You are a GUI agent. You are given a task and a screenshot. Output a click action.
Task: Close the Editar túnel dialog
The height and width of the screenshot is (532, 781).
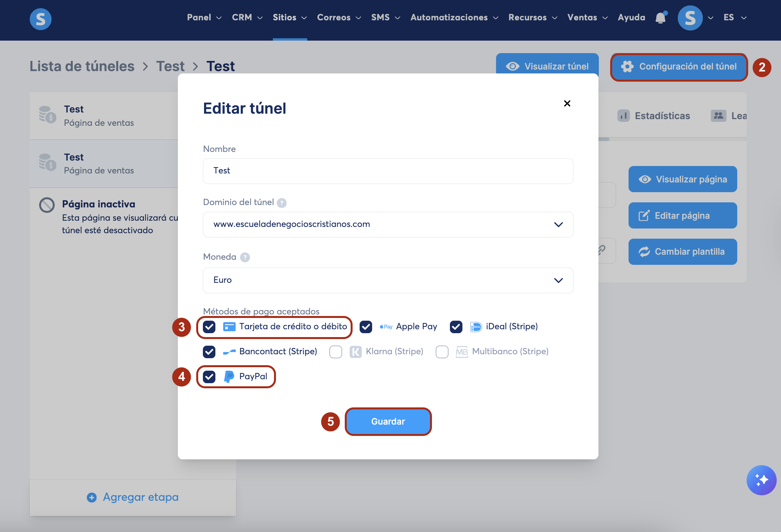[x=567, y=103]
